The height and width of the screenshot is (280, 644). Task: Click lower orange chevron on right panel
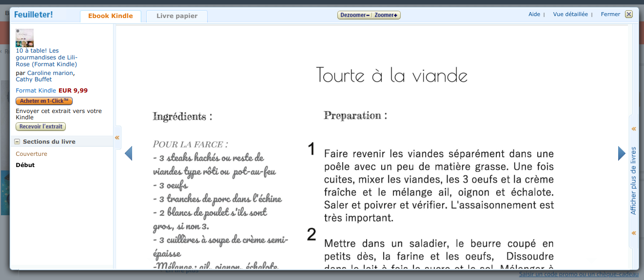(634, 233)
